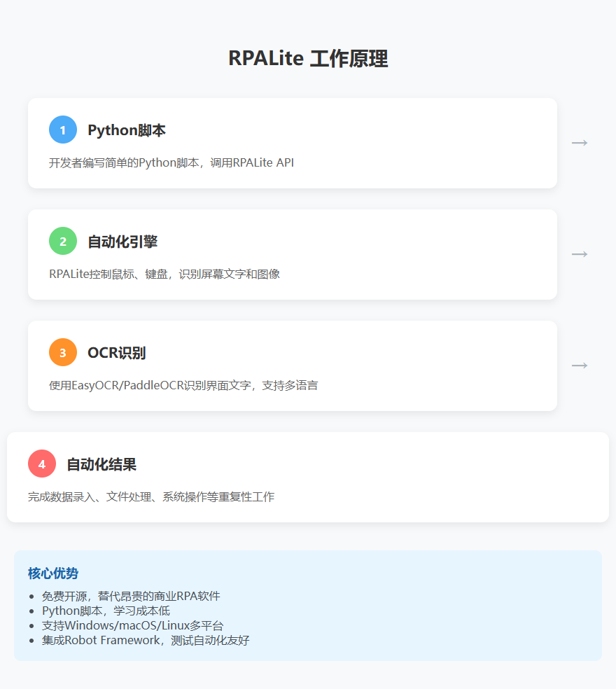Viewport: 616px width, 689px height.
Task: Click the arrow beside the 自动化引擎 card
Action: pos(580,254)
